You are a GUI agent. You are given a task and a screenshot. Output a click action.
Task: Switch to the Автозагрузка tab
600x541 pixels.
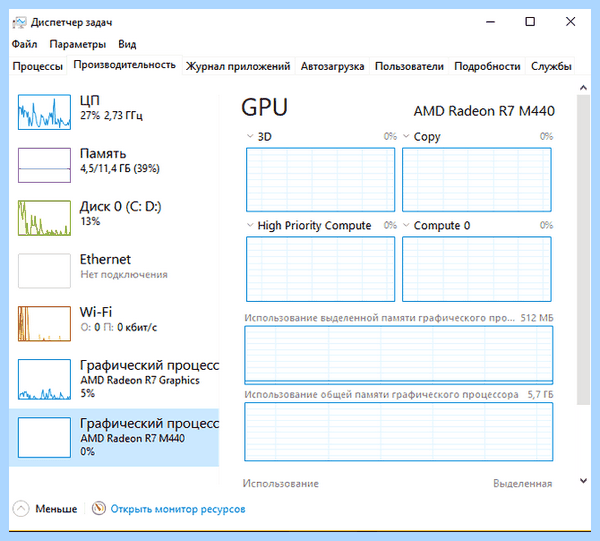click(332, 66)
